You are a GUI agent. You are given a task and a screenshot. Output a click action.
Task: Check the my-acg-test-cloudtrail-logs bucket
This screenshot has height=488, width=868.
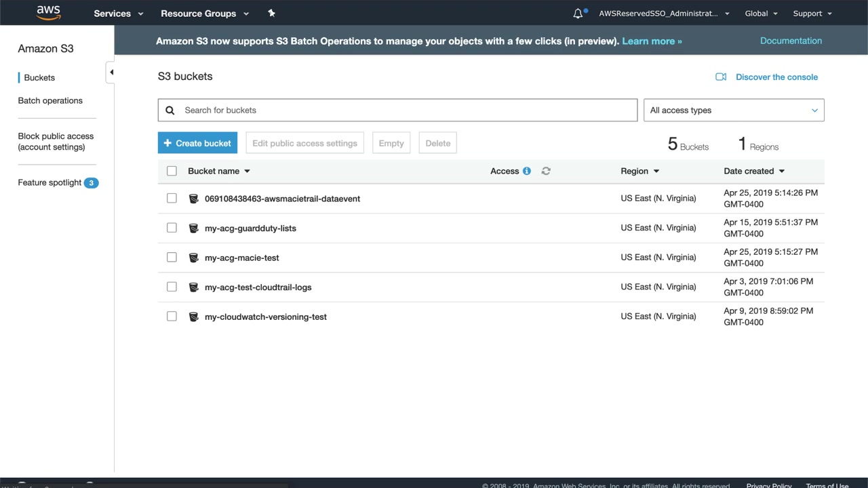(172, 287)
